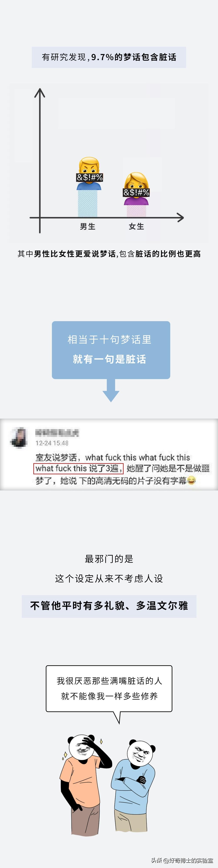
Task: Click the 9.7%的梦话包含脏话 headline banner
Action: click(109, 57)
